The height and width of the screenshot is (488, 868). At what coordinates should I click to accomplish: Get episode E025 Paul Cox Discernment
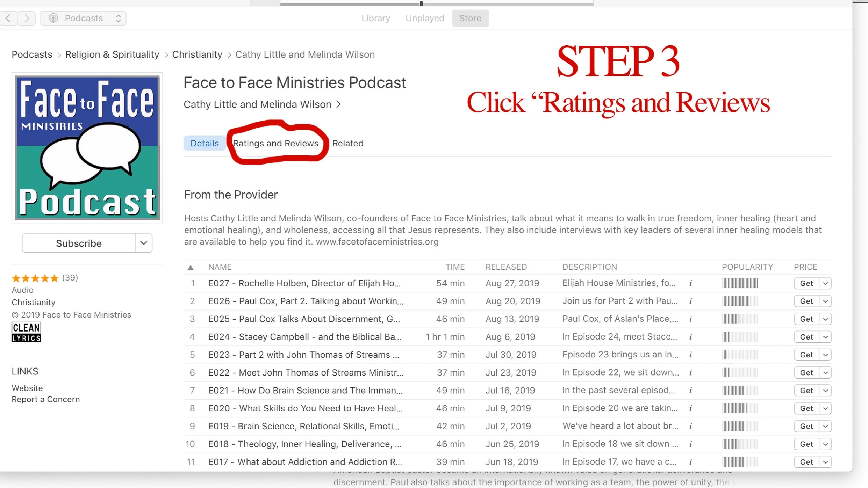[x=806, y=319]
